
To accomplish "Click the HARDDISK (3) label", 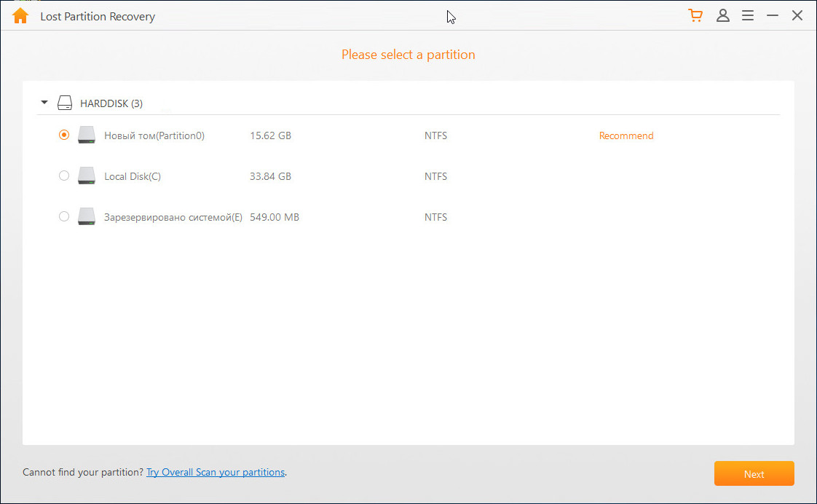I will click(111, 103).
